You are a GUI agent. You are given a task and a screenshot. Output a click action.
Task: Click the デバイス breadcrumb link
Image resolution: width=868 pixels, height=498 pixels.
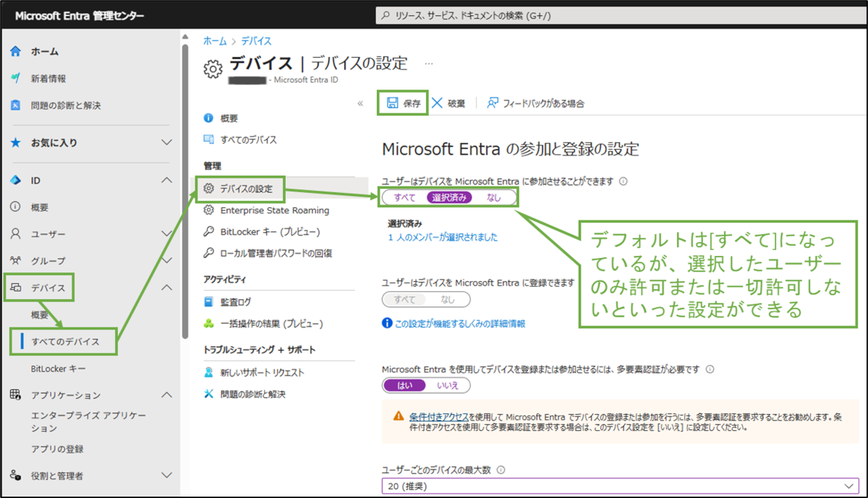point(256,41)
